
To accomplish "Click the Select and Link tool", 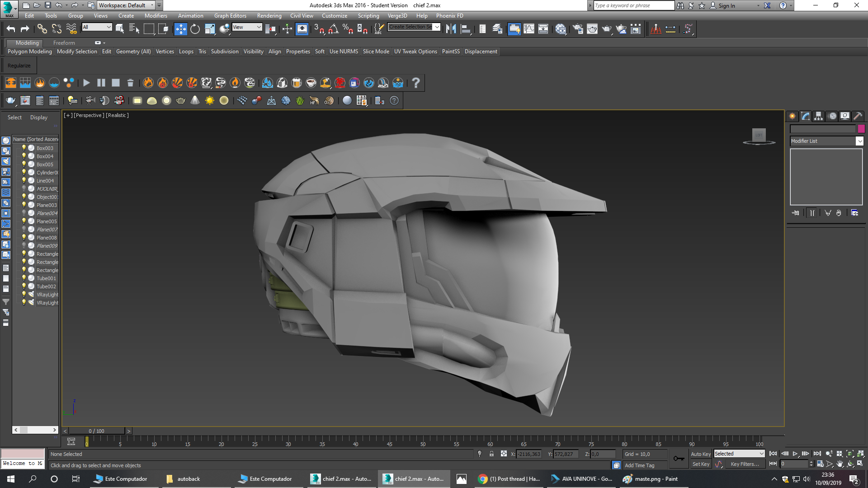I will (42, 29).
